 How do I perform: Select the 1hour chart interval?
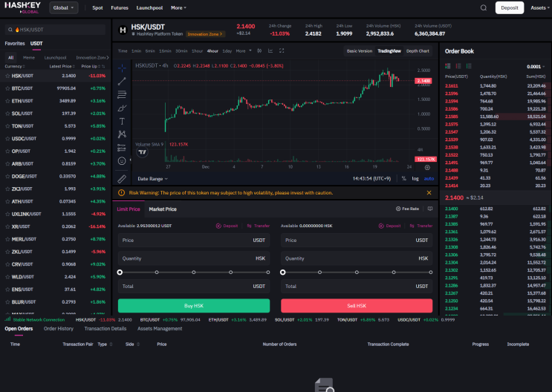click(197, 51)
